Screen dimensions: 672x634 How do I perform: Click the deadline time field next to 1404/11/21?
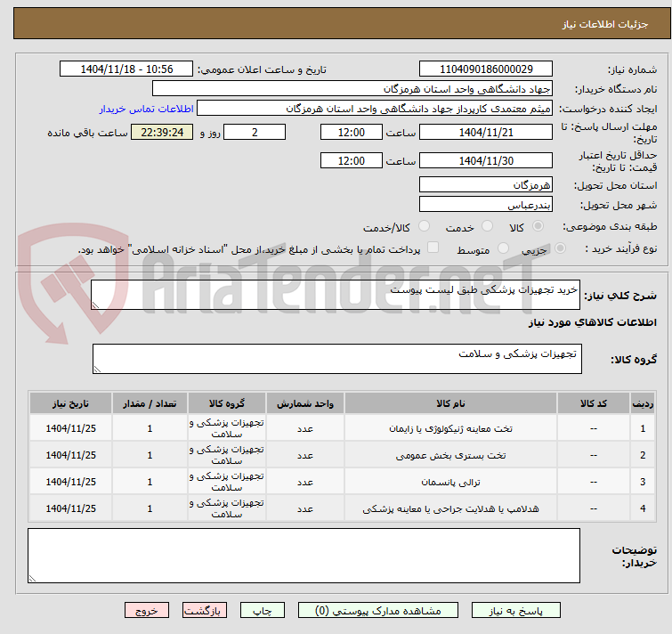click(x=351, y=132)
